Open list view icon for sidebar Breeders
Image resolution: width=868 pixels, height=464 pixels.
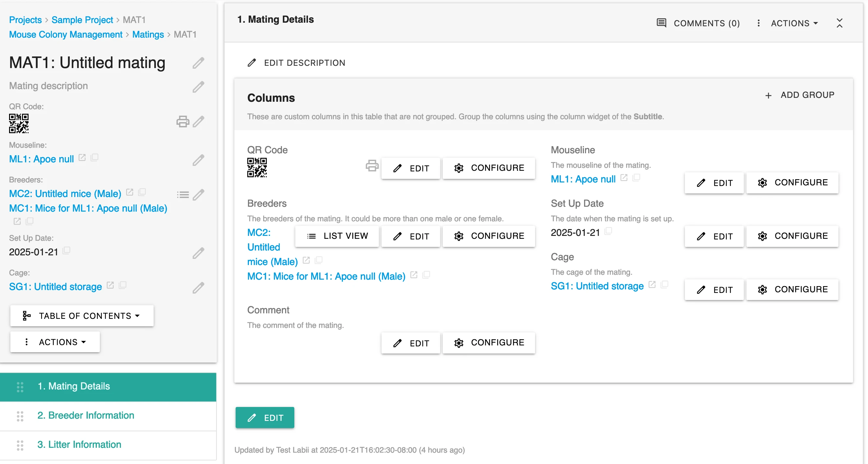(182, 194)
